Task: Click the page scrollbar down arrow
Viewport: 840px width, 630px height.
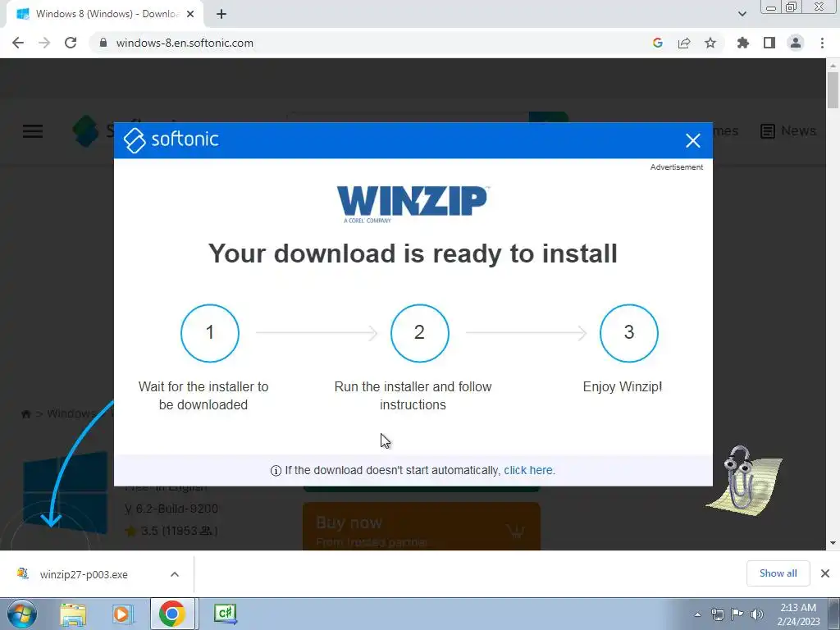Action: point(833,543)
